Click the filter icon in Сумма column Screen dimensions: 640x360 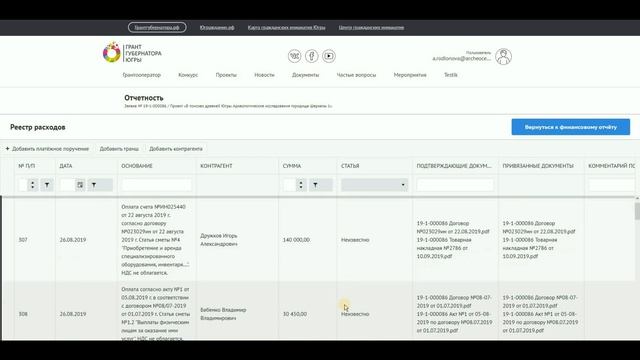tap(315, 185)
